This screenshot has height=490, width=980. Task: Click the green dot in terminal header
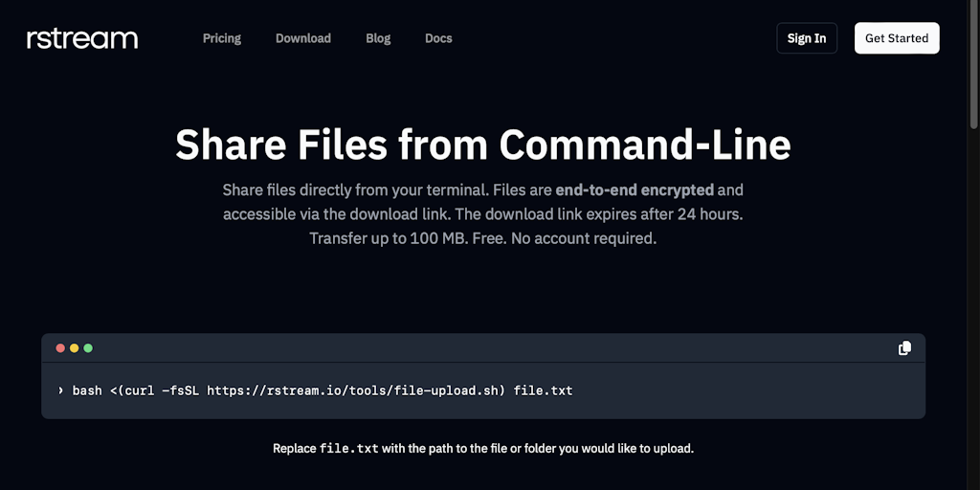click(88, 348)
